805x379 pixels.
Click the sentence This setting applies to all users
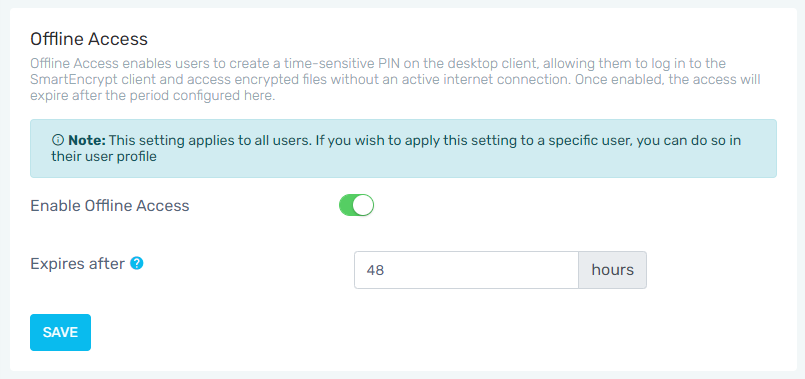coord(210,140)
